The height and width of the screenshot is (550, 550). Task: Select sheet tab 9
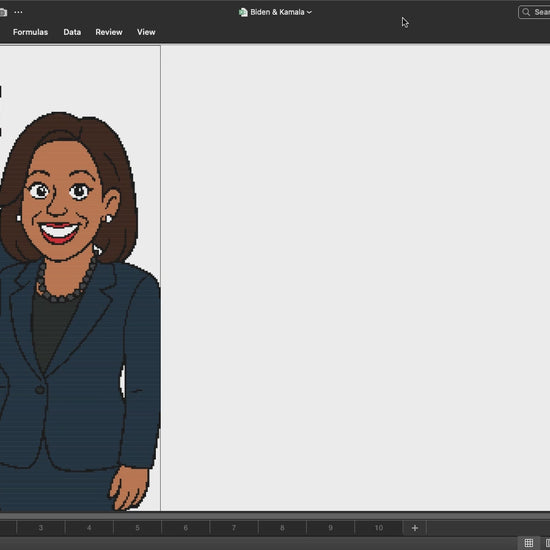330,528
